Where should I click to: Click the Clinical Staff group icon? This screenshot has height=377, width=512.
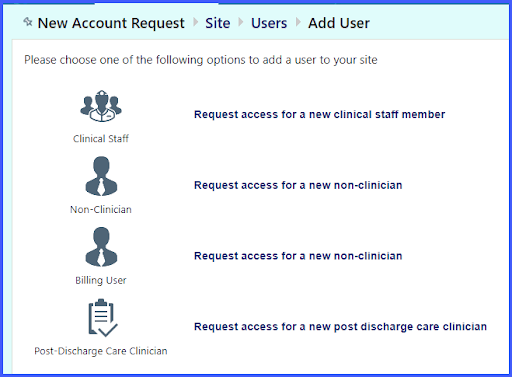click(101, 106)
